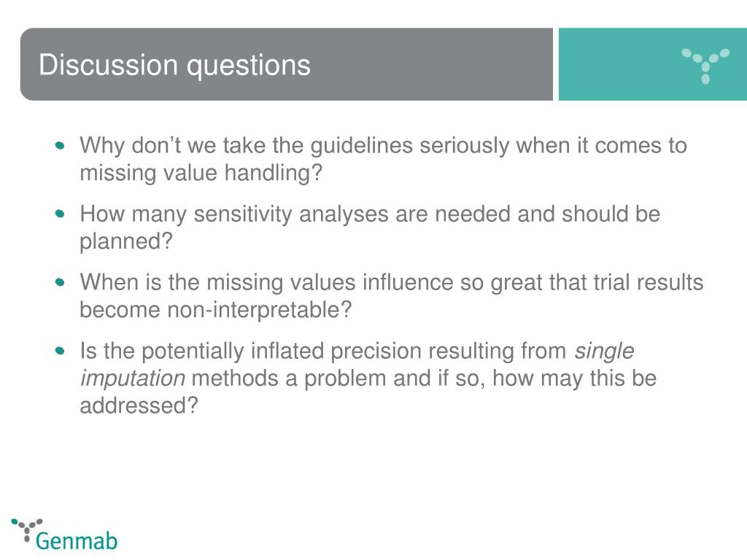
Task: Click the bullet before 'How many sensitivity analyses'
Action: tap(60, 214)
